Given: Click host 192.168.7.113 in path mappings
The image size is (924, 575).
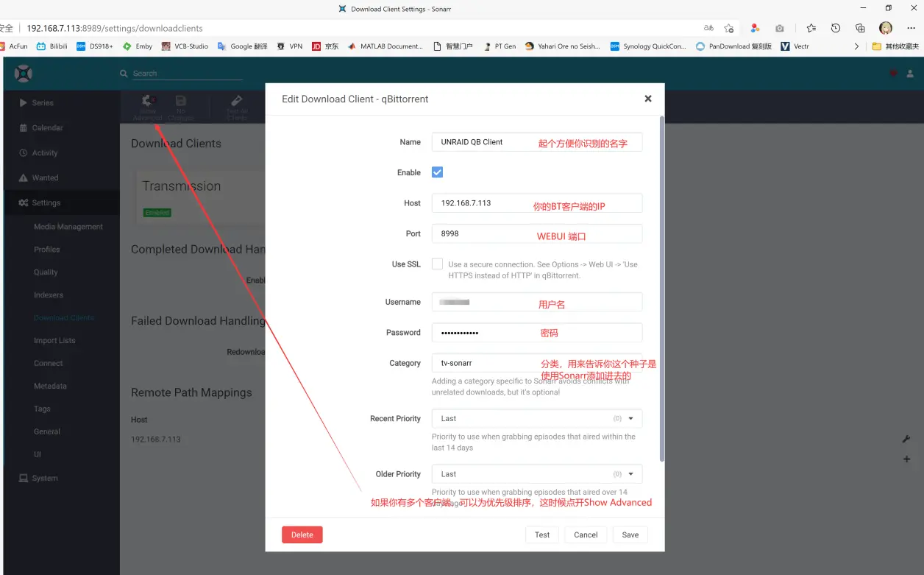Looking at the screenshot, I should pyautogui.click(x=156, y=440).
